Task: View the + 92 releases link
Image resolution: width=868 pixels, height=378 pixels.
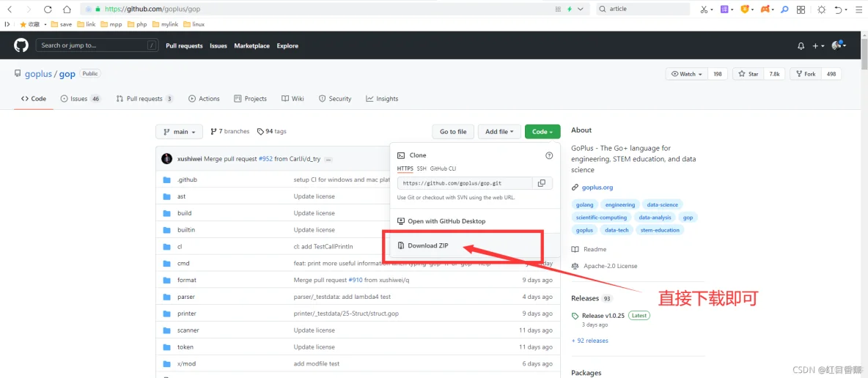Action: click(x=589, y=341)
